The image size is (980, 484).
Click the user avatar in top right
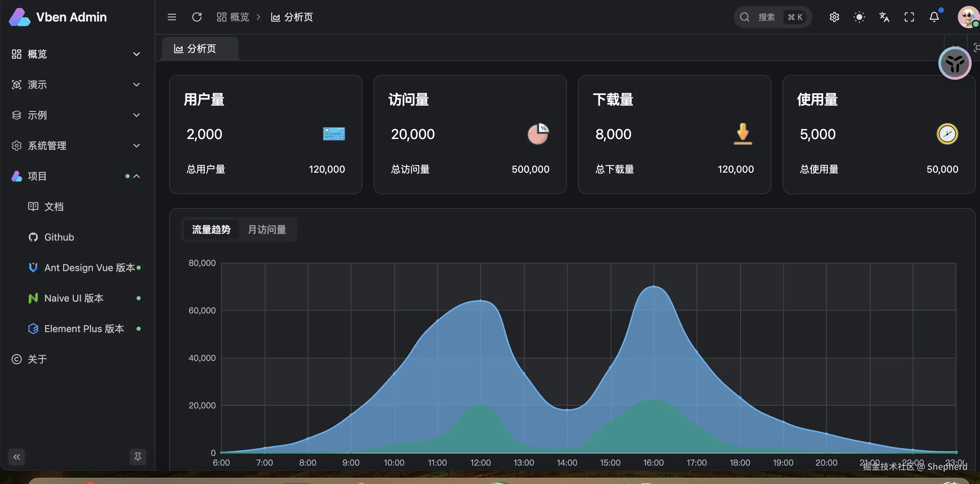click(x=968, y=17)
